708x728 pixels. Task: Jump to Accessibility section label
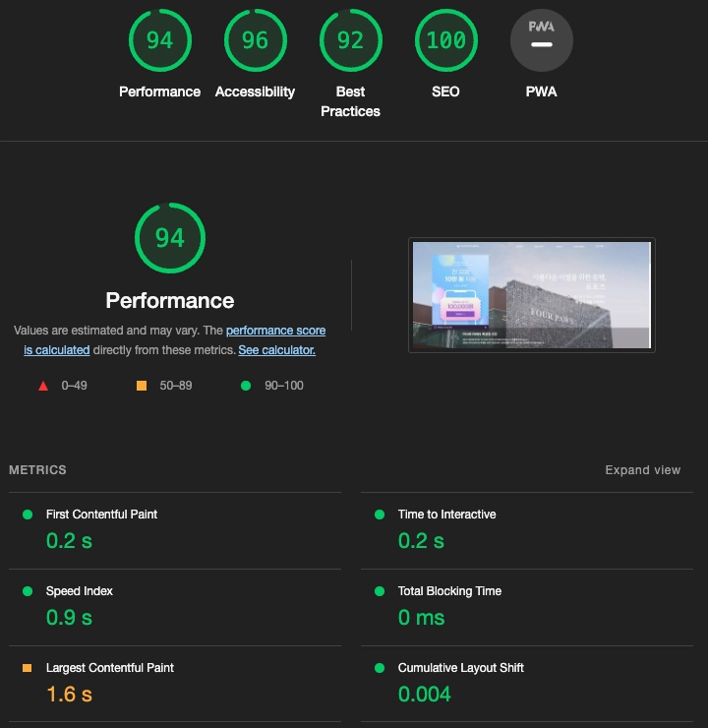(255, 91)
